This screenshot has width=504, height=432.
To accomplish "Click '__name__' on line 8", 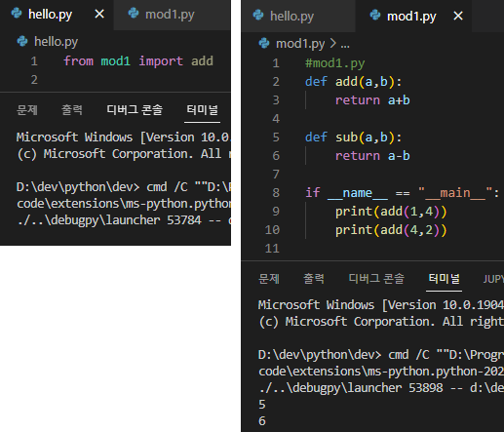I will tap(358, 193).
